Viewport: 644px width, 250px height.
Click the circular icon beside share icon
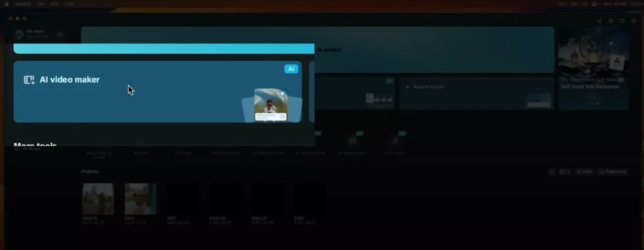pos(611,21)
